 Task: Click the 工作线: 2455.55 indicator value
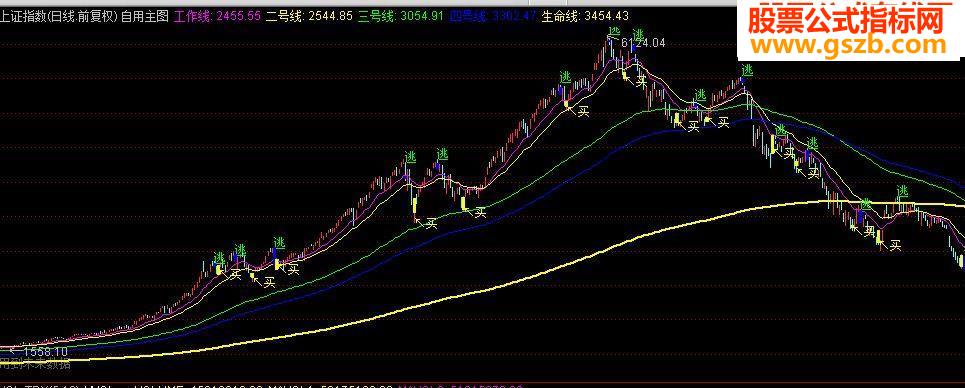click(x=217, y=16)
